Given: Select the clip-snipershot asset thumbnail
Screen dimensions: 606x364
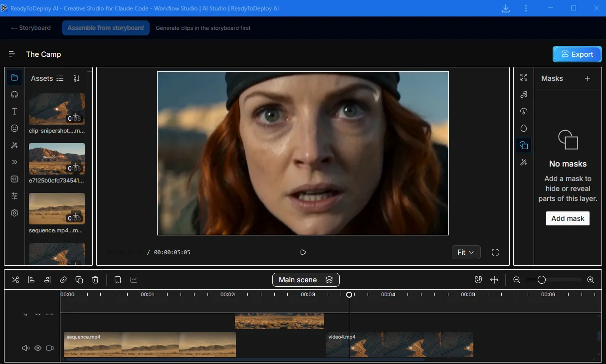Looking at the screenshot, I should pyautogui.click(x=57, y=109).
